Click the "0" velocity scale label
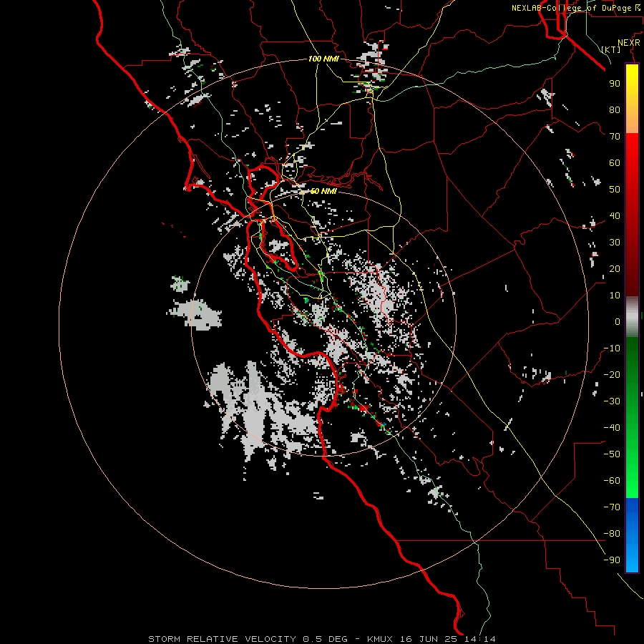Image resolution: width=644 pixels, height=644 pixels. point(618,321)
